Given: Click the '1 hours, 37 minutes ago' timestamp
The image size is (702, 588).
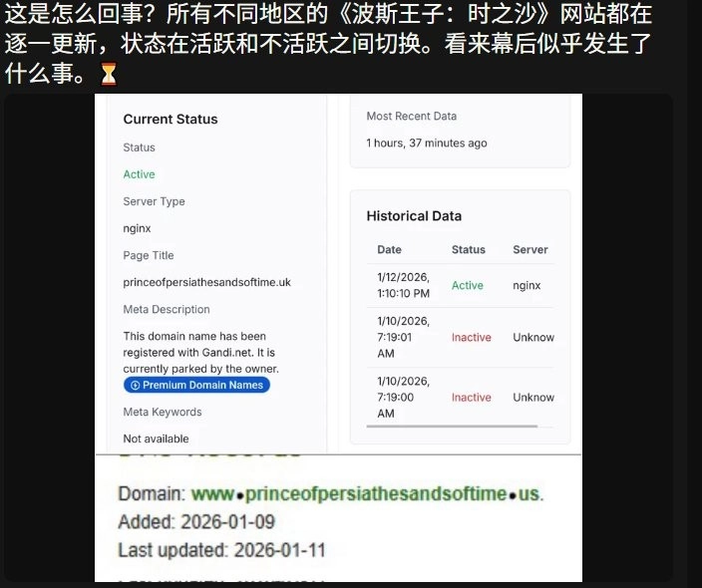Looking at the screenshot, I should [x=427, y=144].
